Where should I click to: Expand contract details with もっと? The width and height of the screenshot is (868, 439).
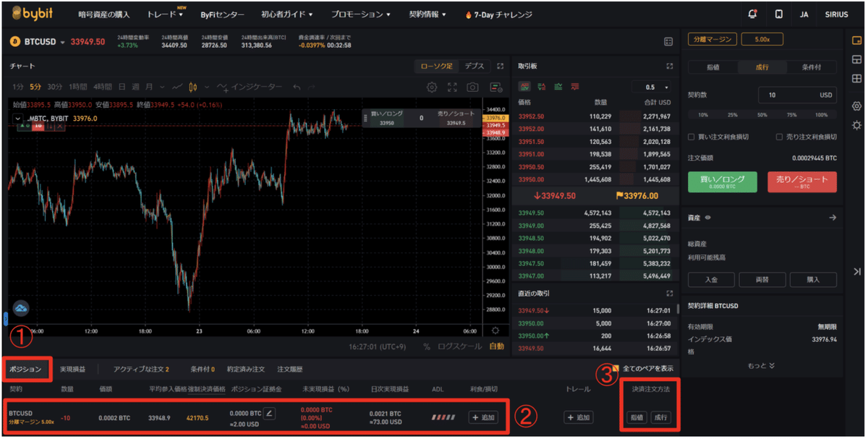click(762, 366)
